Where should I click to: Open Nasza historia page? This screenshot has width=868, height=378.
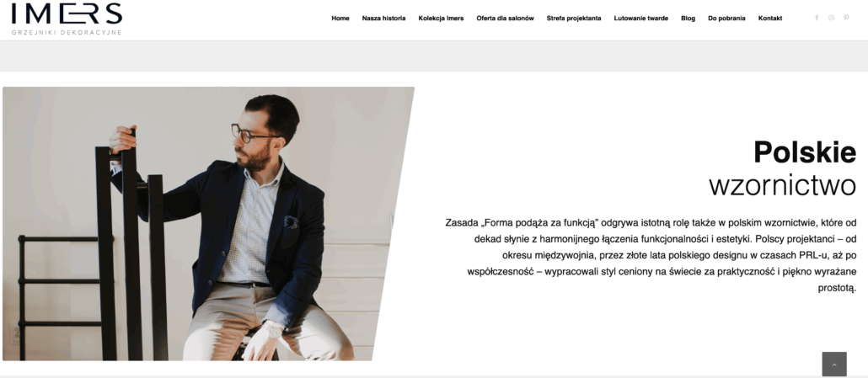[x=383, y=19]
